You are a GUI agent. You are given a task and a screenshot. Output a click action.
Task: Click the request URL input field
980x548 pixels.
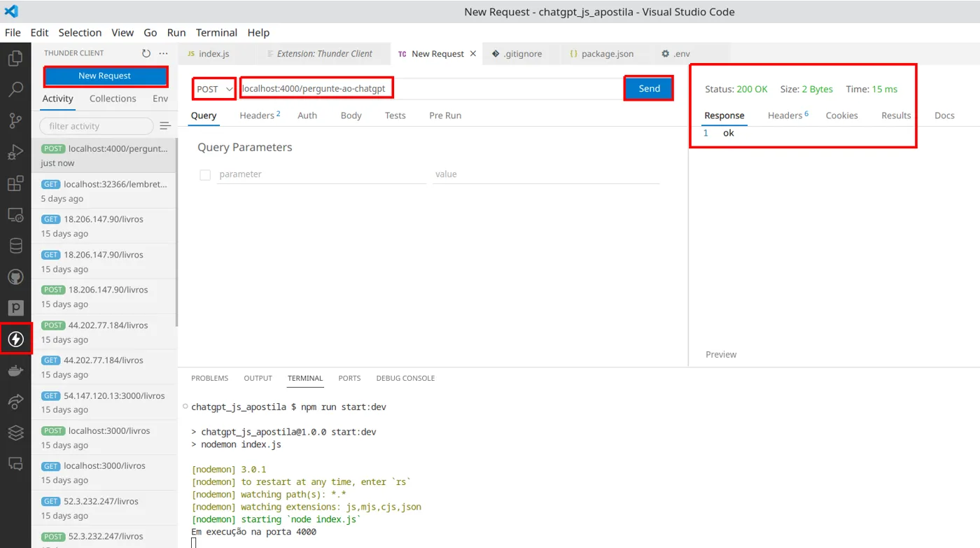click(x=430, y=89)
